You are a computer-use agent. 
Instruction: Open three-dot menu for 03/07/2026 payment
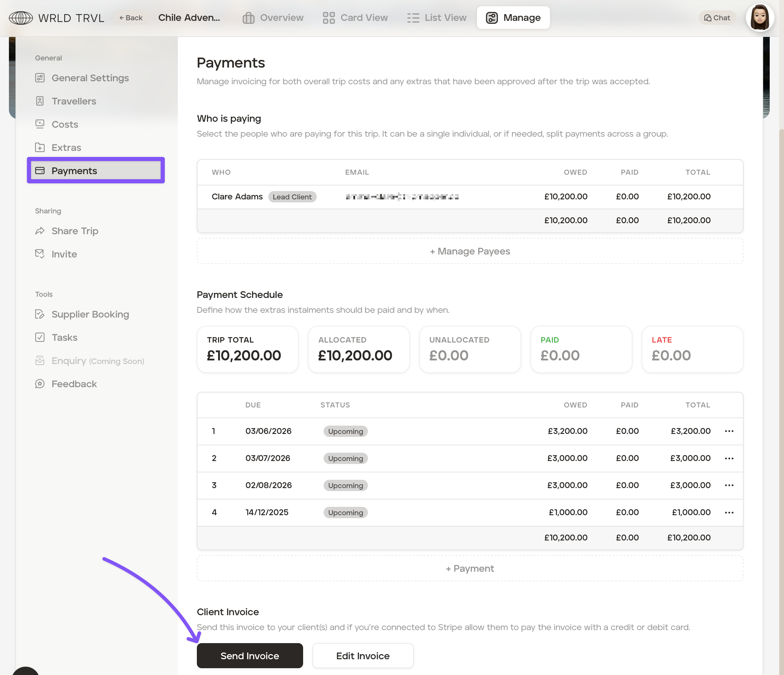coord(729,458)
